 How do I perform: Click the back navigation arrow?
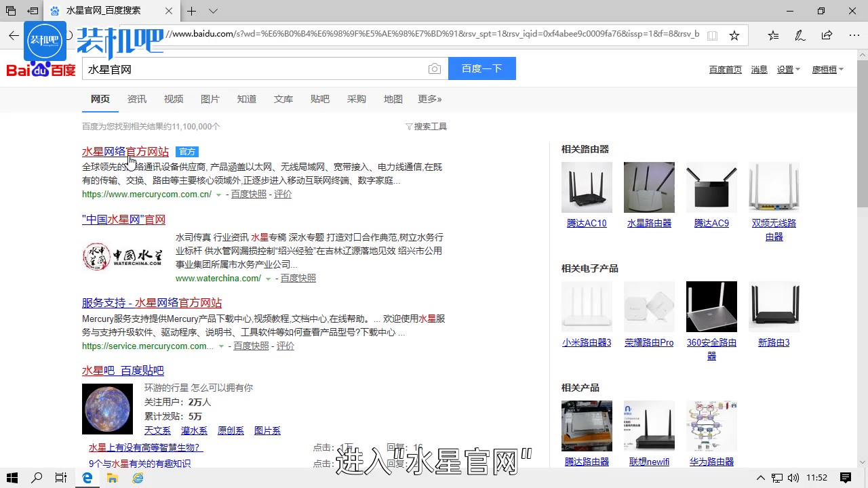pos(14,35)
